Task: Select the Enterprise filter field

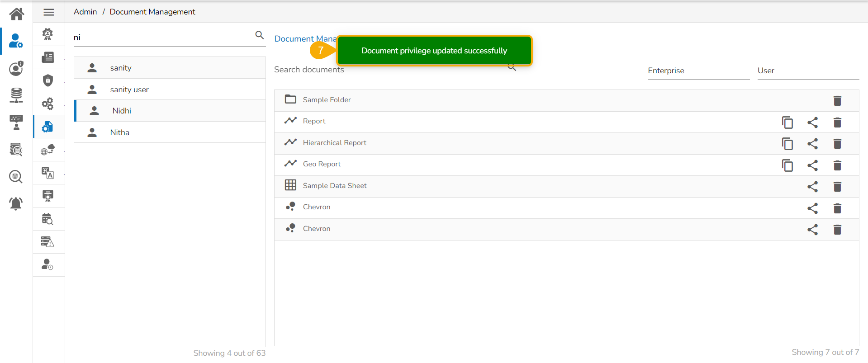Action: [x=699, y=71]
